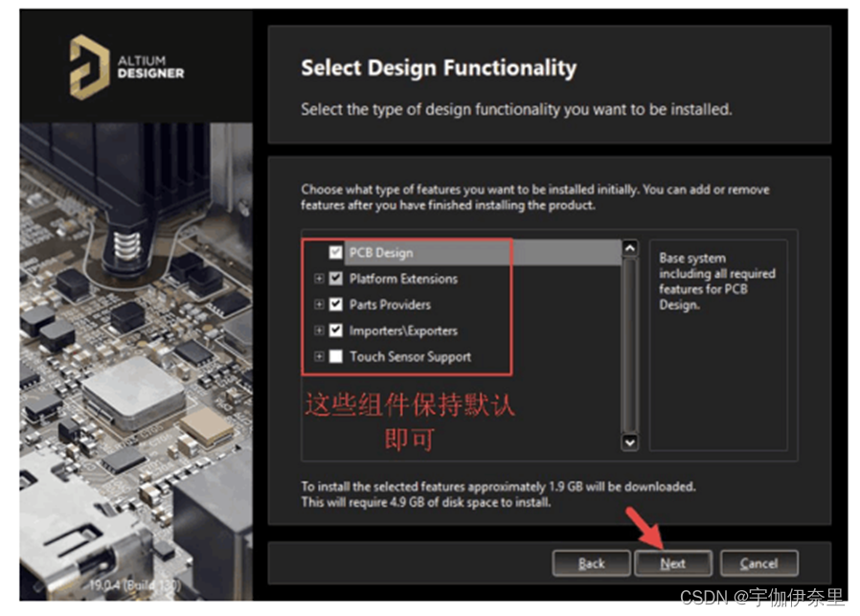Select the Importers\Exporters label
This screenshot has width=860, height=616.
pyautogui.click(x=403, y=331)
